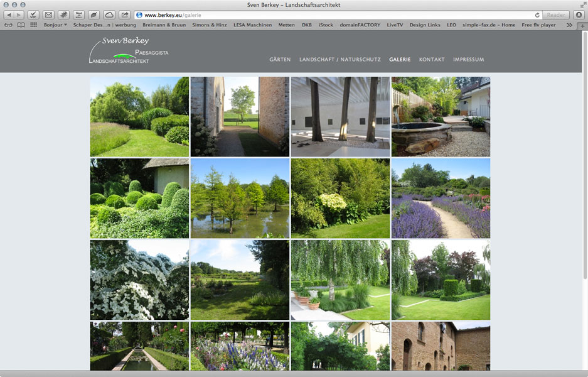Viewport: 588px width, 377px height.
Task: Open the stone fountain and gravel photo
Action: click(441, 117)
